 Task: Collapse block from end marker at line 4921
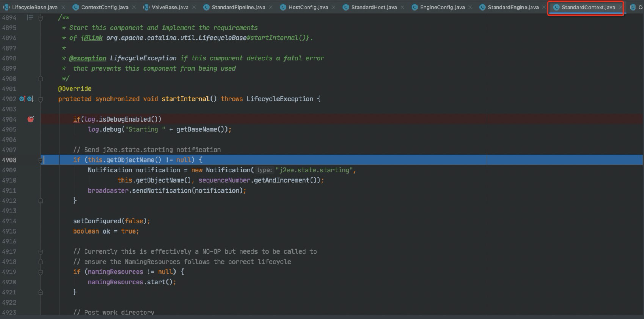41,292
